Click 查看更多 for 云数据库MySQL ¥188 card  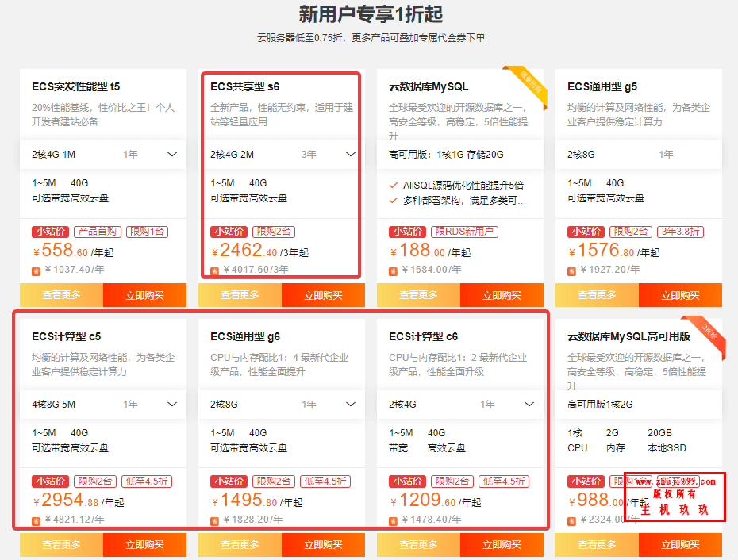(x=418, y=295)
